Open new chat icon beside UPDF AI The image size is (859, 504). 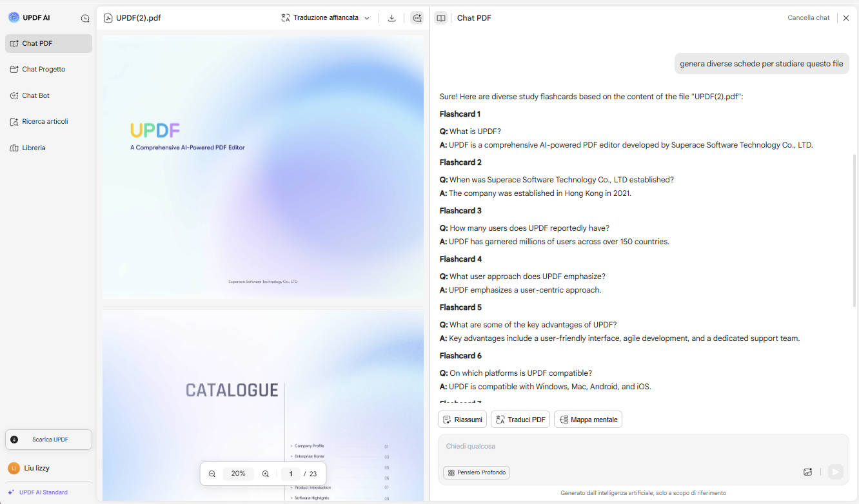pos(85,18)
